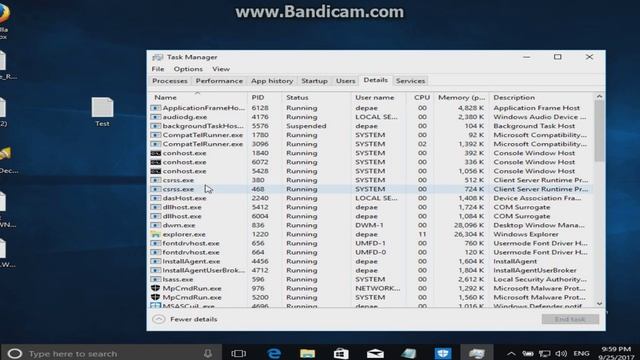Select conhost.exe icon with PID 1840
Image resolution: width=640 pixels, height=360 pixels.
click(156, 153)
